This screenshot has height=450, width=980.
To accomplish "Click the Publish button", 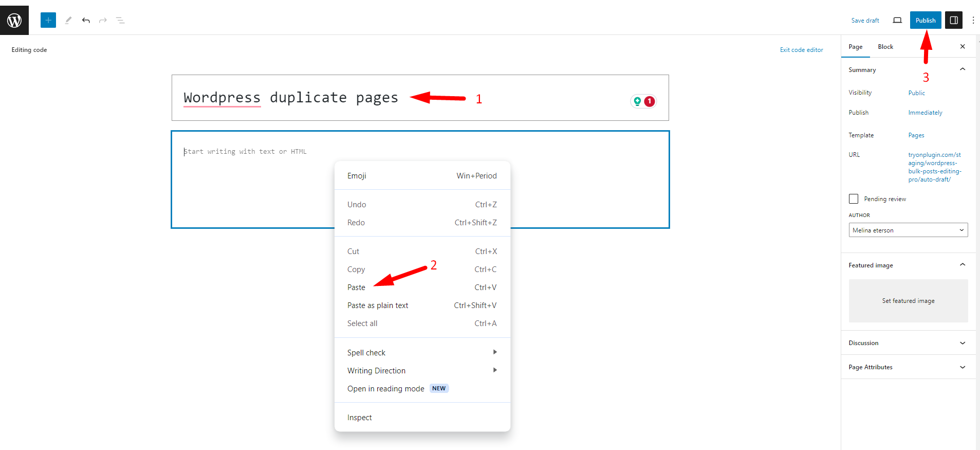I will 926,20.
